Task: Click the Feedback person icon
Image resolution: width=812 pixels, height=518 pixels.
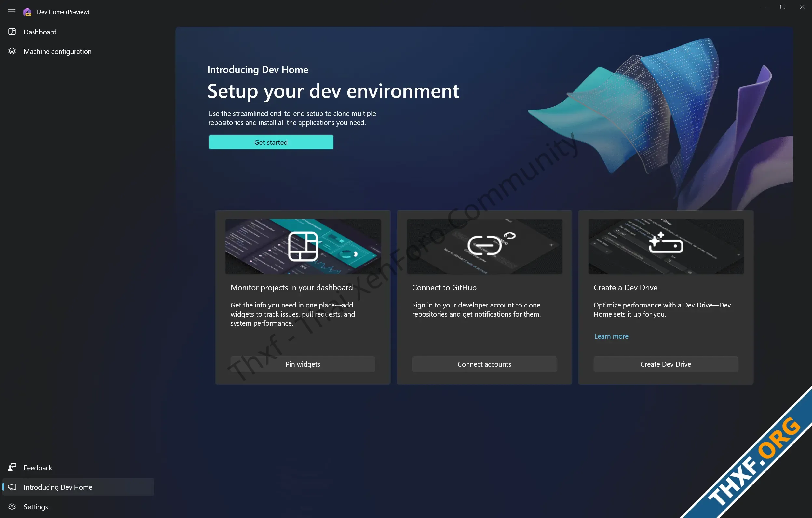Action: [x=12, y=468]
